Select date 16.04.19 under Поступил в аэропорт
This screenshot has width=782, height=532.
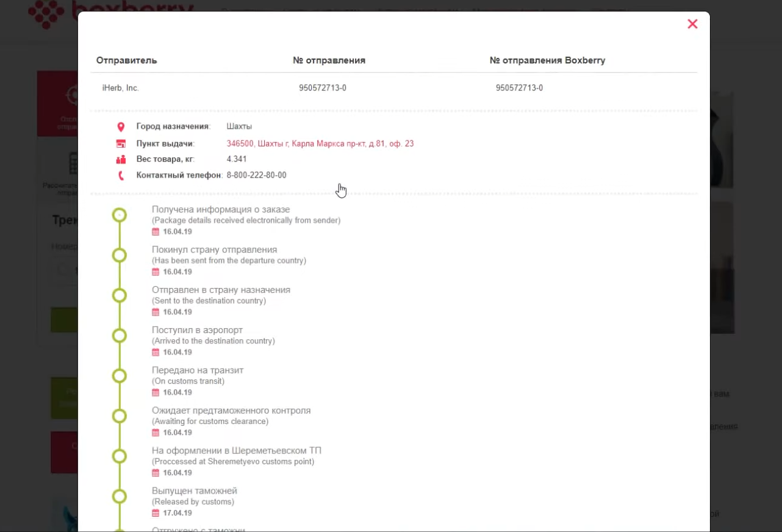pos(178,353)
